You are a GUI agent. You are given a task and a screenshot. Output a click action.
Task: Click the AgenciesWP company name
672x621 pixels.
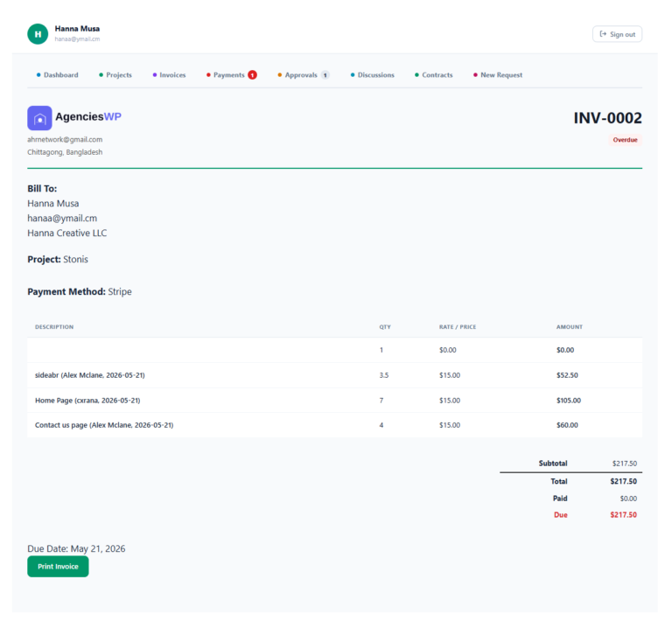pos(88,116)
